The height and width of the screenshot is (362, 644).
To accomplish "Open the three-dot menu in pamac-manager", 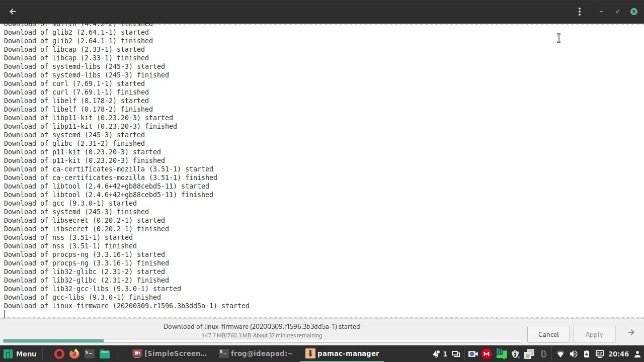I will [580, 11].
